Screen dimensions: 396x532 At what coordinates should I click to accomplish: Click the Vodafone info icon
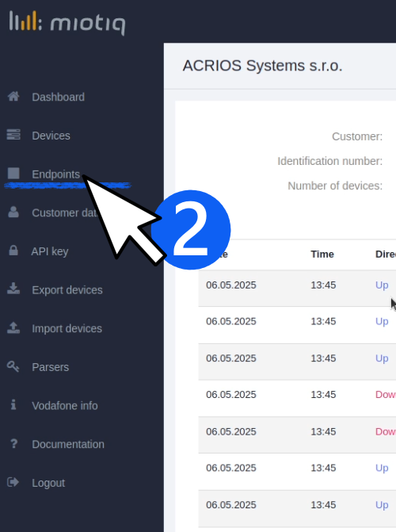click(13, 405)
